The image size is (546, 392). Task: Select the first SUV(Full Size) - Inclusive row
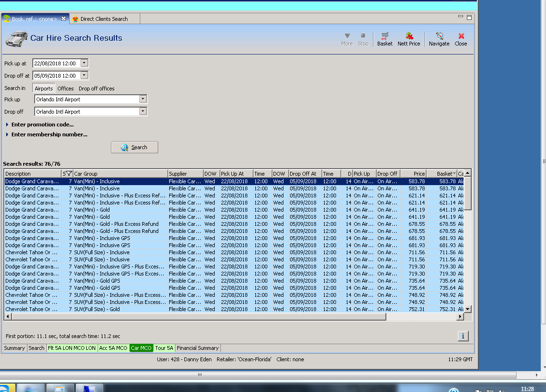pos(234,252)
